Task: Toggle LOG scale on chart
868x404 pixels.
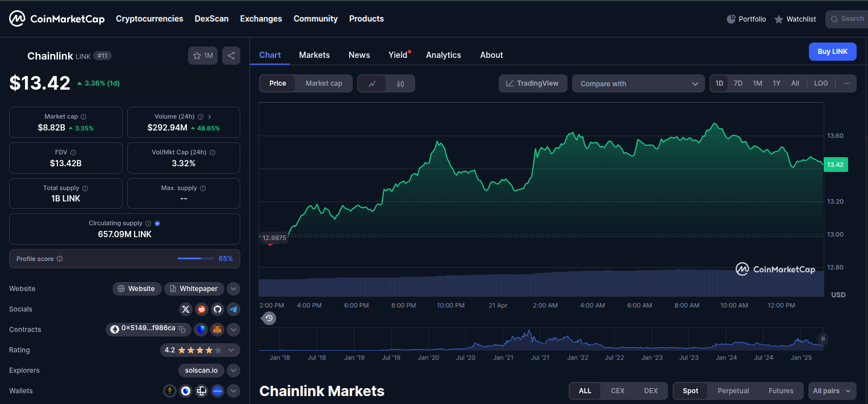Action: 821,83
